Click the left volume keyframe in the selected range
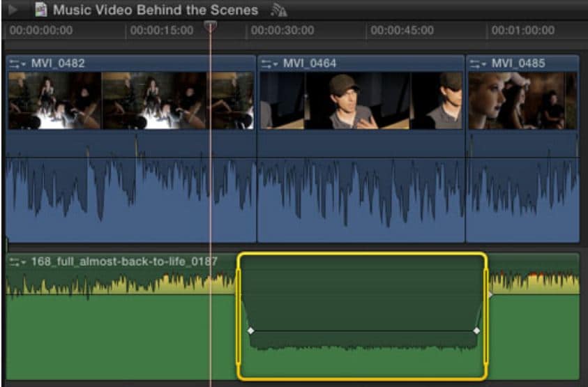 pos(251,331)
